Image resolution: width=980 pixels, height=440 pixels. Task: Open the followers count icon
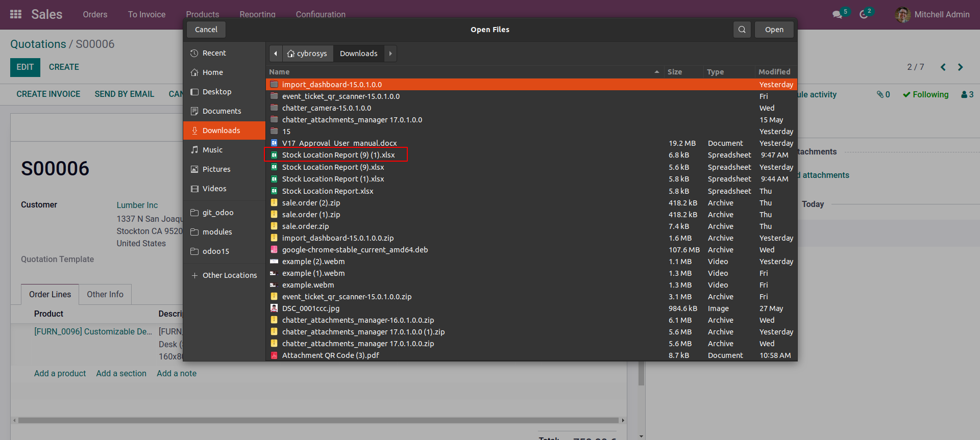[967, 94]
